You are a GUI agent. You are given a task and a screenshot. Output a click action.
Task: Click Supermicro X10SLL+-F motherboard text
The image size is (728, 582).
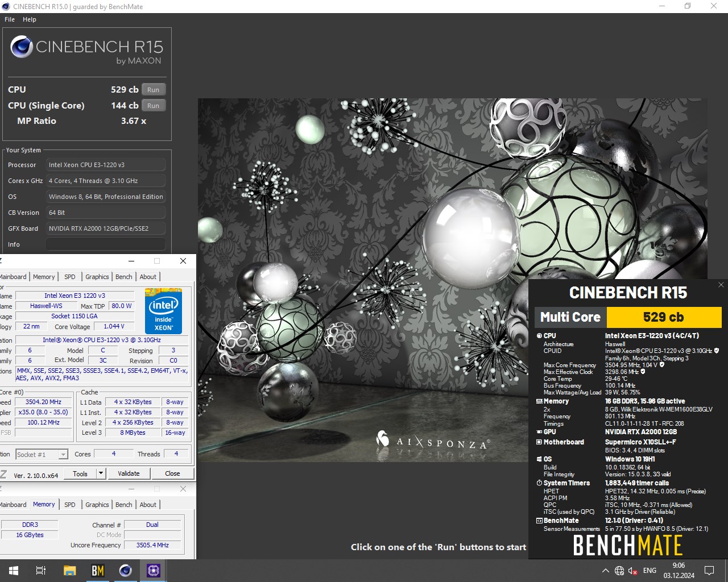point(640,442)
